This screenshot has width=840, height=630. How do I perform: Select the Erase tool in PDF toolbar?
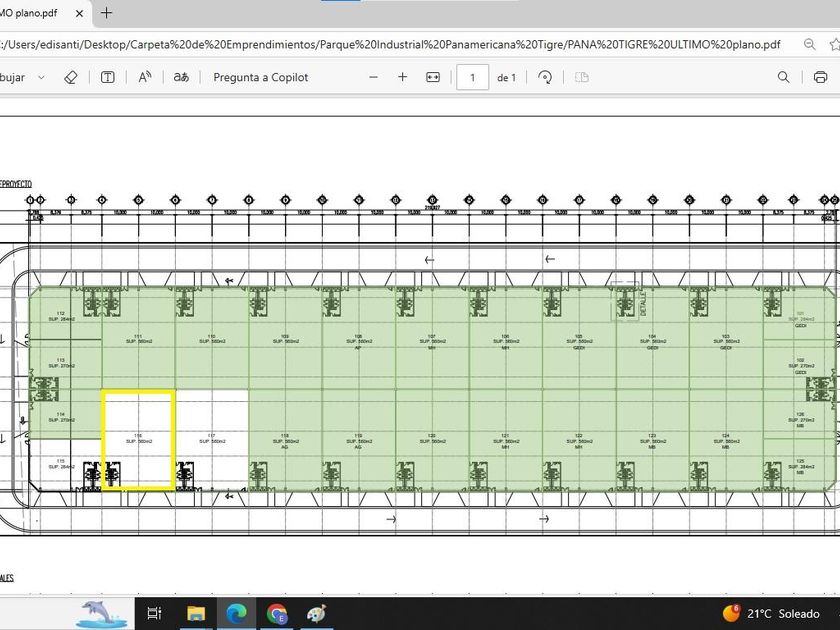(70, 77)
